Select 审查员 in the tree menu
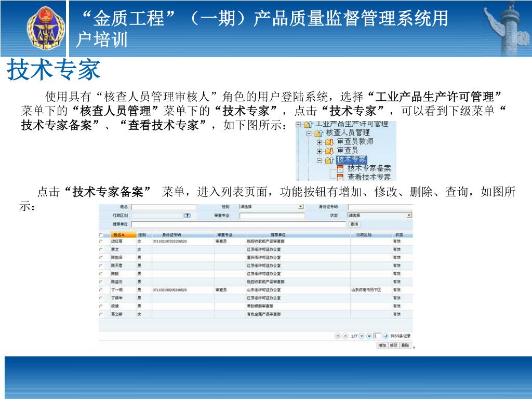532x399 pixels. (348, 150)
